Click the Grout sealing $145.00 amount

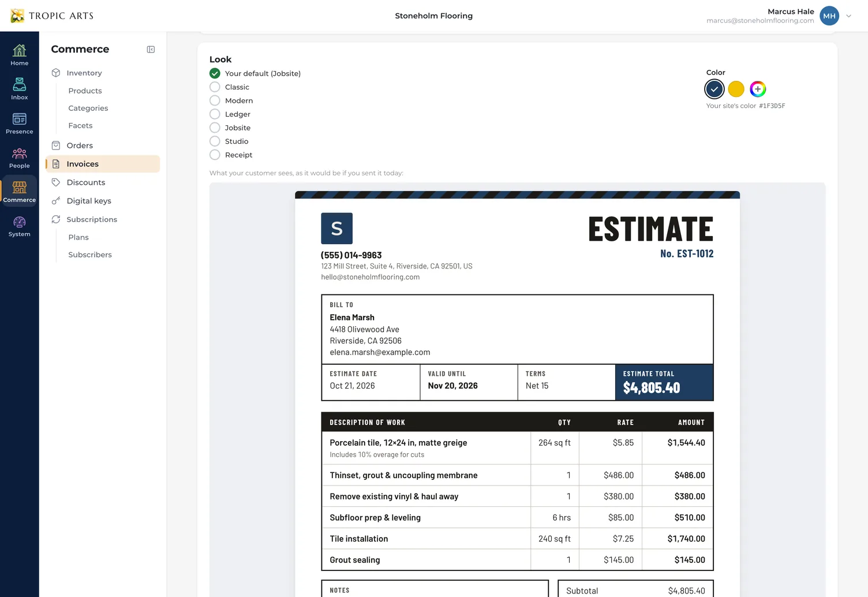690,560
